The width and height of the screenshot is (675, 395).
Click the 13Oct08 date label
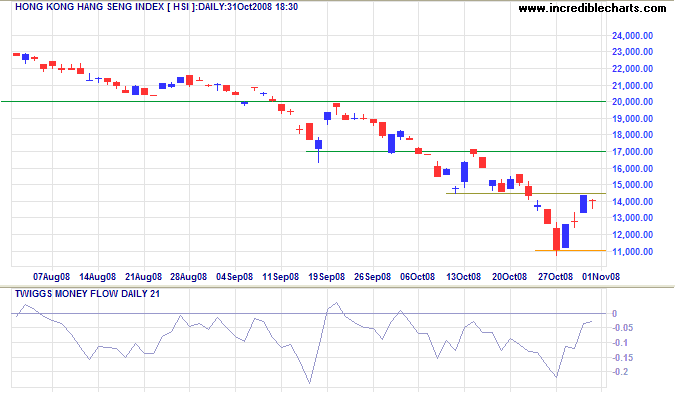pos(464,277)
